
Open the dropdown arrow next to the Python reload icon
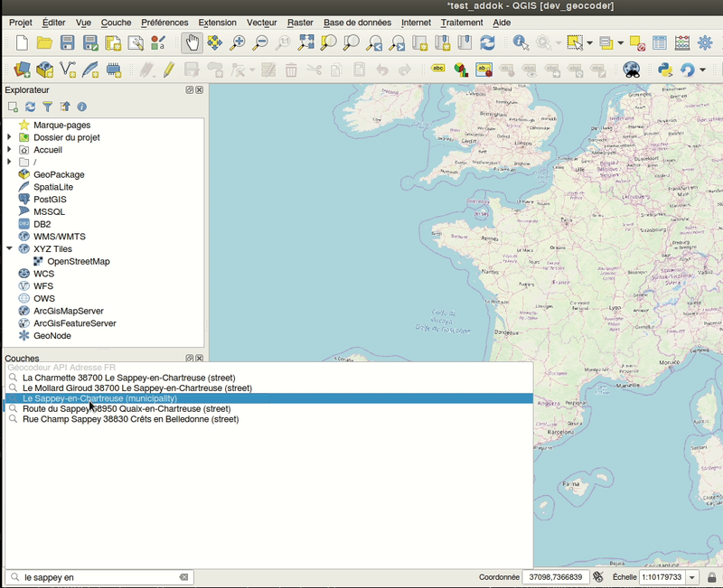tap(702, 70)
